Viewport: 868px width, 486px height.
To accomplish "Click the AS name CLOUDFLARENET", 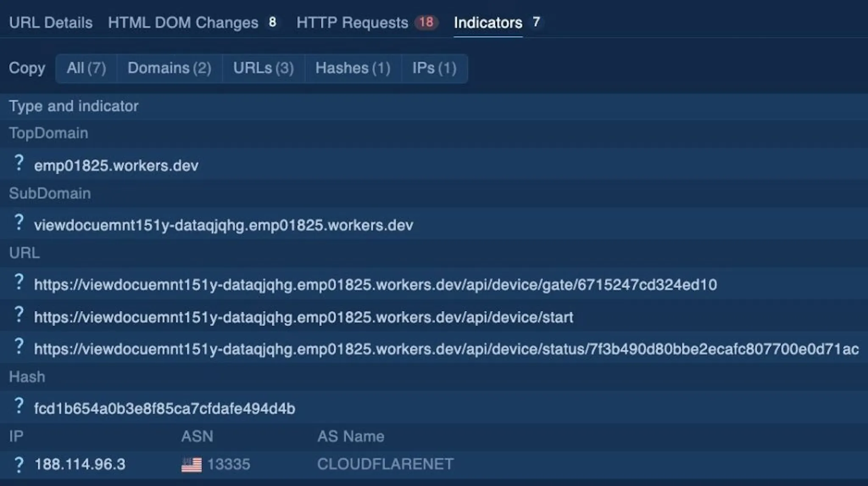I will (385, 464).
